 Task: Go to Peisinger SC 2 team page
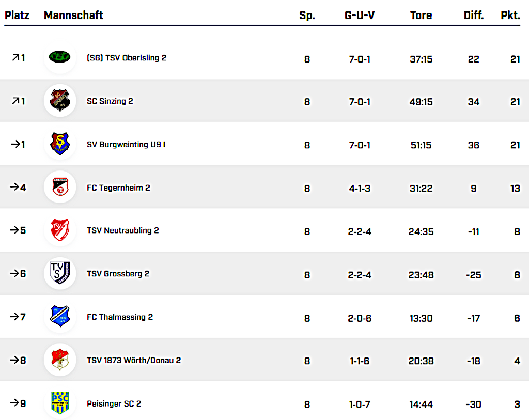point(114,403)
